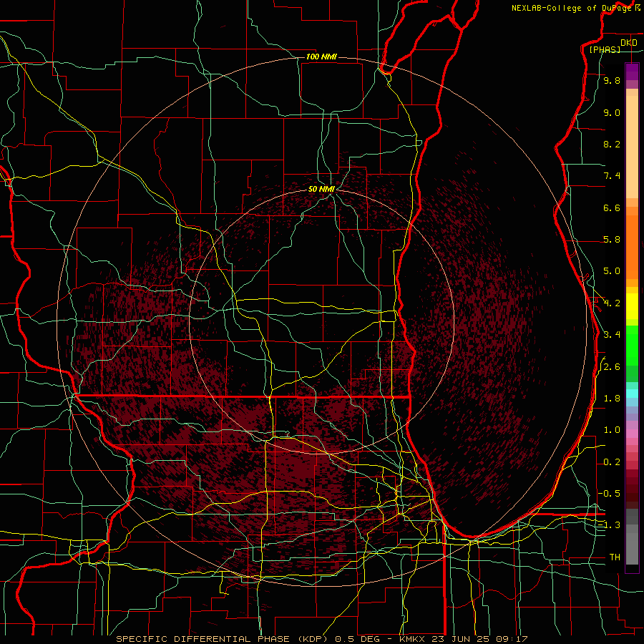This screenshot has height=644, width=644.
Task: Click the 6.6 legend value
Action: (612, 208)
